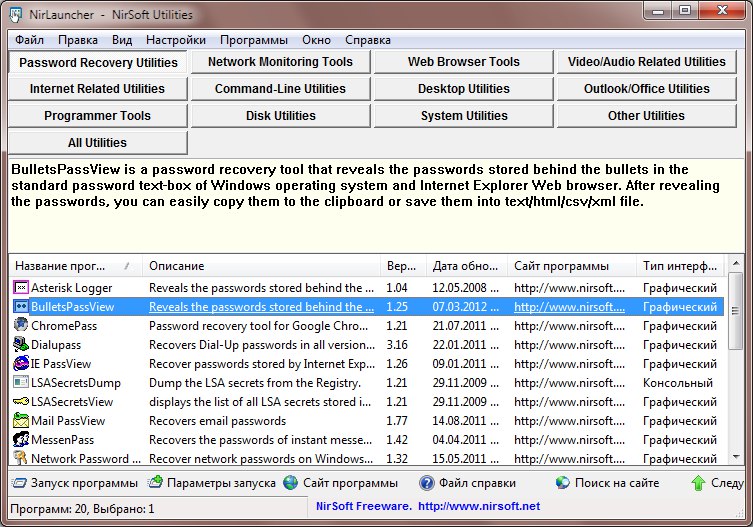Click the LSASecretsDump program icon

21,382
